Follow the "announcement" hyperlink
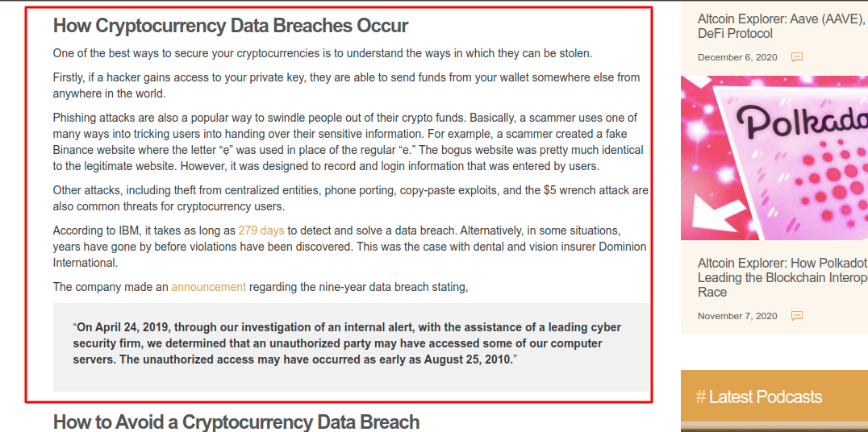This screenshot has width=868, height=432. point(209,287)
